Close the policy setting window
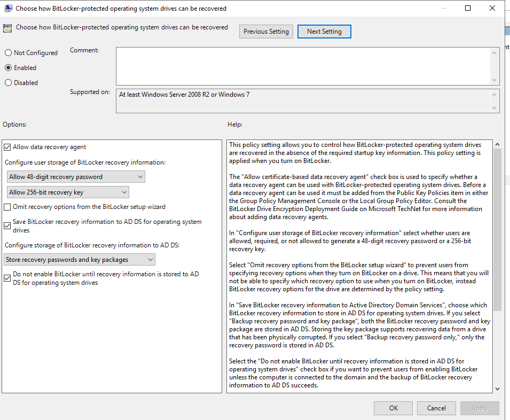 [x=492, y=8]
